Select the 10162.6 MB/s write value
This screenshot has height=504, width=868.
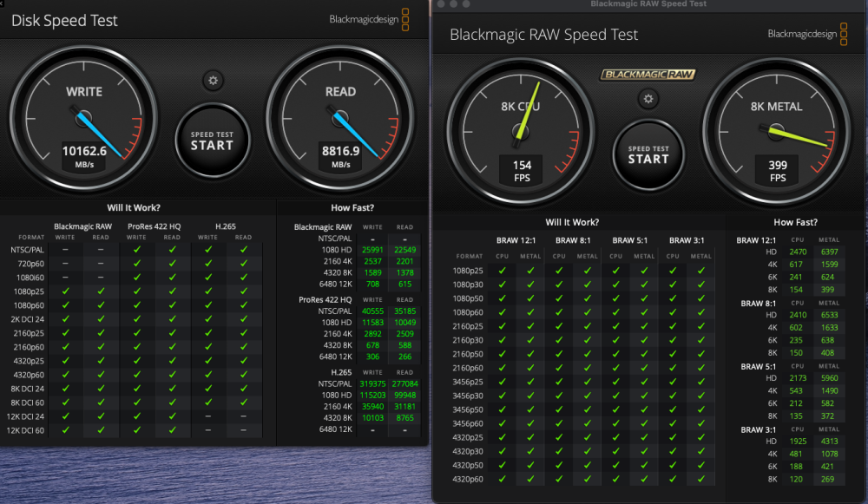pos(84,156)
